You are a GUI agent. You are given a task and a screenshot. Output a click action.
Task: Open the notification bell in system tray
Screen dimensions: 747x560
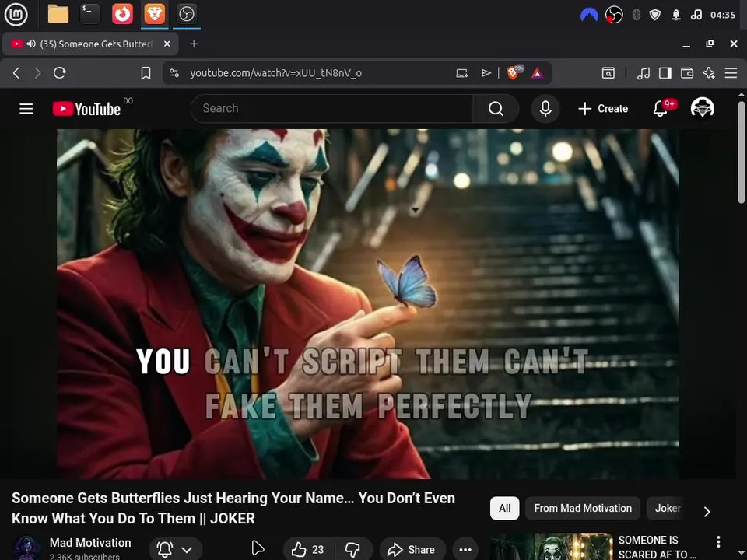coord(676,15)
